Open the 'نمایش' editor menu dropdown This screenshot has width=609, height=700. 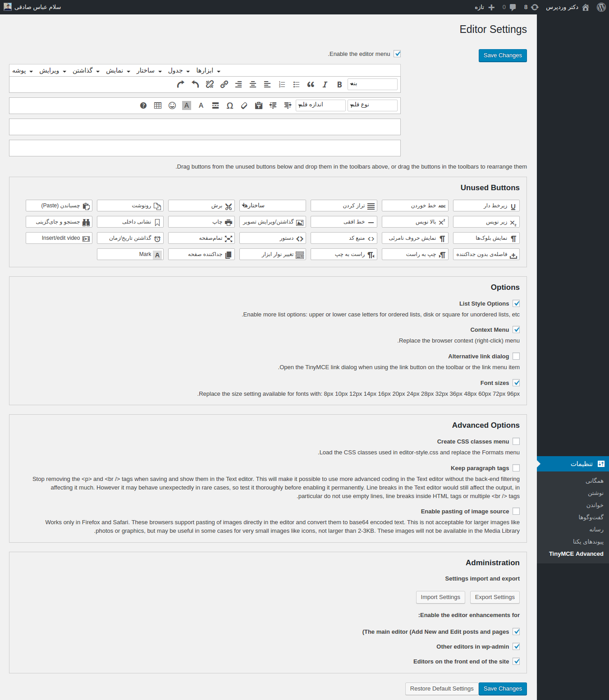(x=118, y=71)
